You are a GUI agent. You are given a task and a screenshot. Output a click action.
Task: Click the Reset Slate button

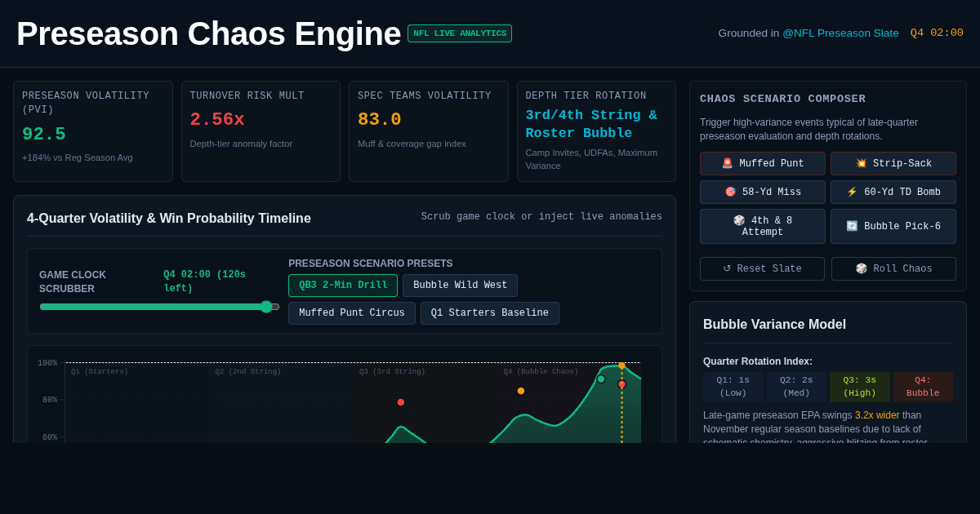tap(762, 269)
